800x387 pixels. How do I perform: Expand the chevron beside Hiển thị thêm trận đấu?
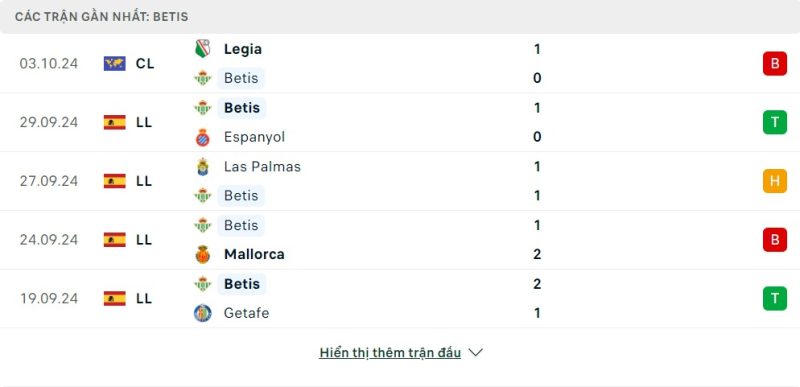(x=476, y=352)
